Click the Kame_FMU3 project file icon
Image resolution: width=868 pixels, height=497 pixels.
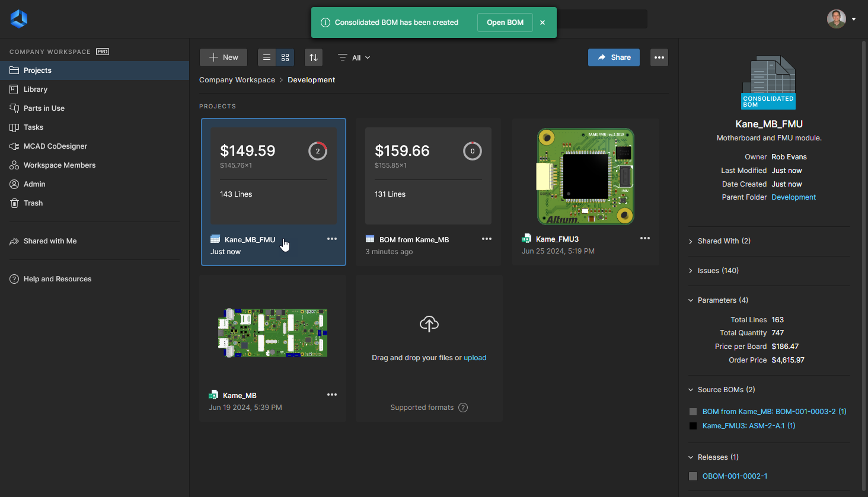pos(526,239)
